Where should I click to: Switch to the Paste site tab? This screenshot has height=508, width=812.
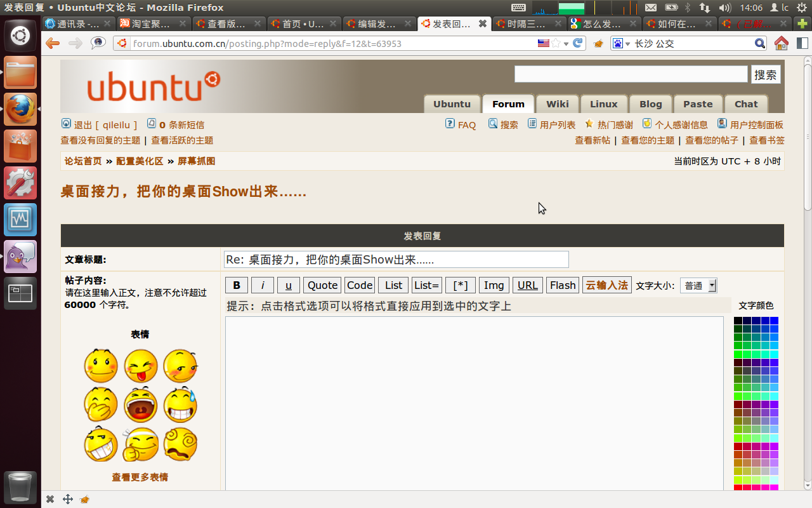pyautogui.click(x=698, y=104)
